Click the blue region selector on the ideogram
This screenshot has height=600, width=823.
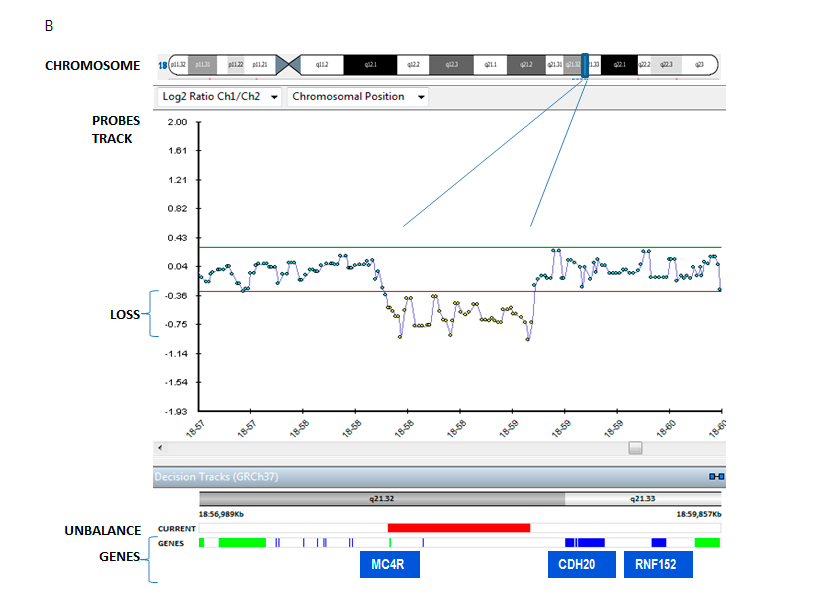[585, 65]
